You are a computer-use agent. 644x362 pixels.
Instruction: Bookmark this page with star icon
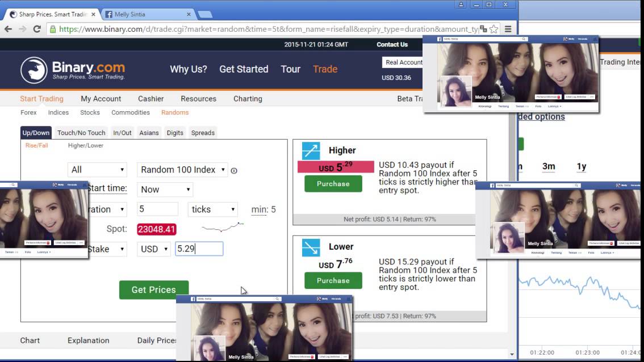click(x=494, y=29)
